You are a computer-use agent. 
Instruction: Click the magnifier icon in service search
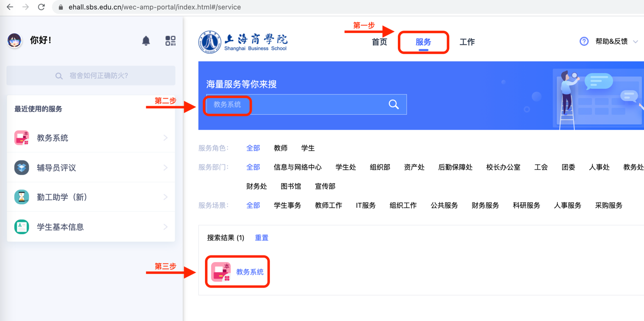click(x=393, y=105)
